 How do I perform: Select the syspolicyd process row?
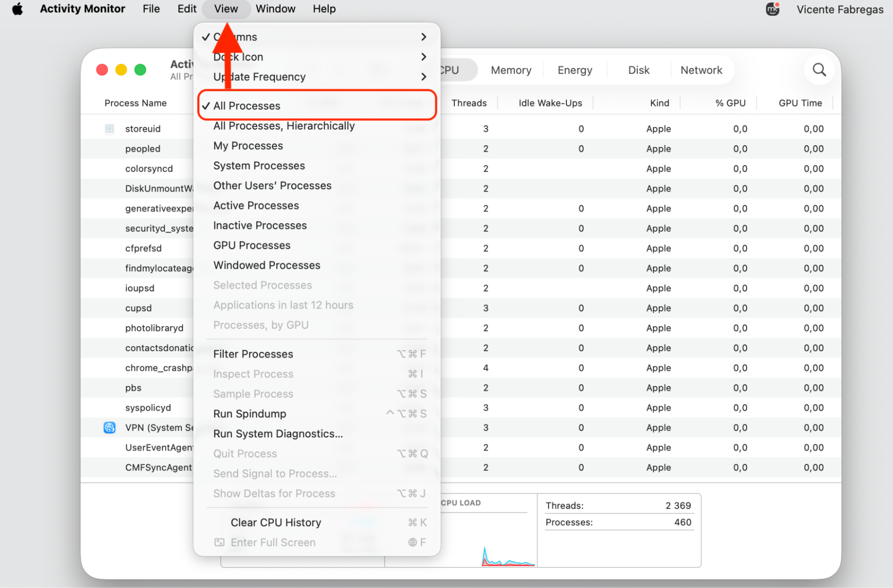pyautogui.click(x=461, y=408)
